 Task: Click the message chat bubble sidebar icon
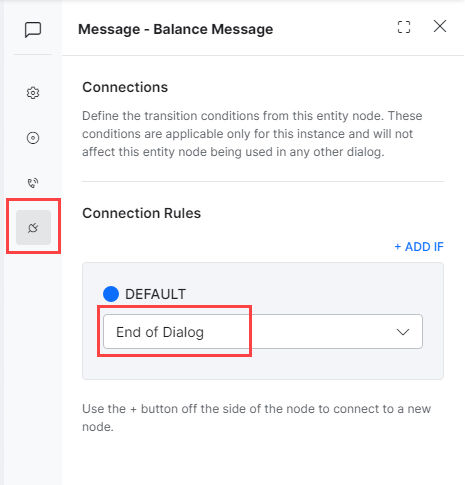click(33, 30)
